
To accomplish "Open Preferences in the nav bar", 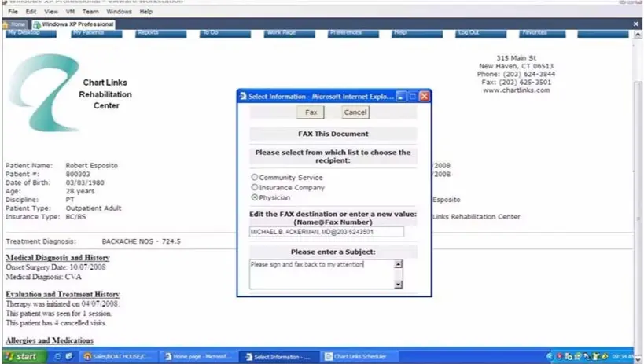I will 353,33.
